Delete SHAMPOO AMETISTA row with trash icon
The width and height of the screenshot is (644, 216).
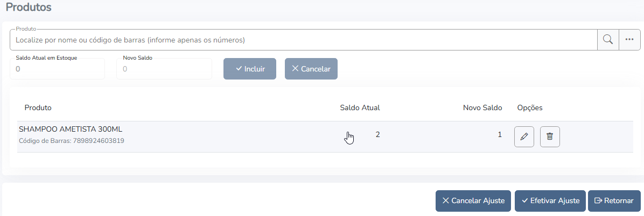550,137
